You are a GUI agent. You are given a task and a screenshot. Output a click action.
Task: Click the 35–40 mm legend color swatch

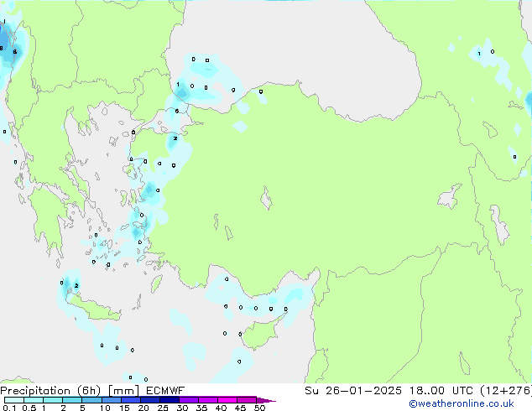[207, 400]
